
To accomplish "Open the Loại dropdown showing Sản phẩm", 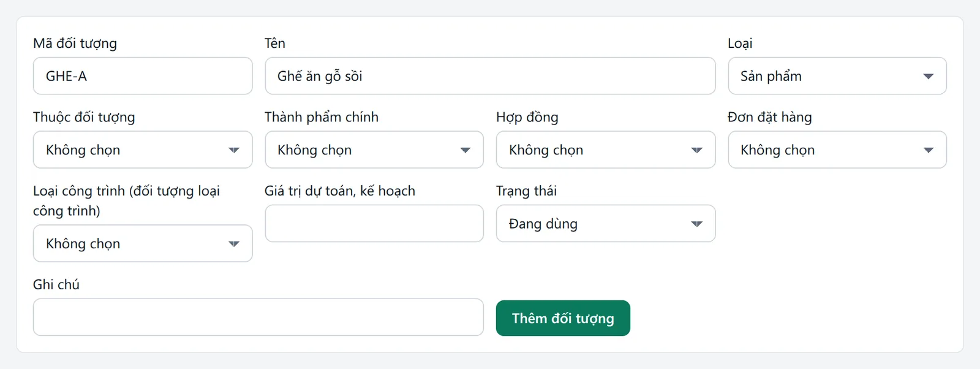I will pyautogui.click(x=837, y=76).
